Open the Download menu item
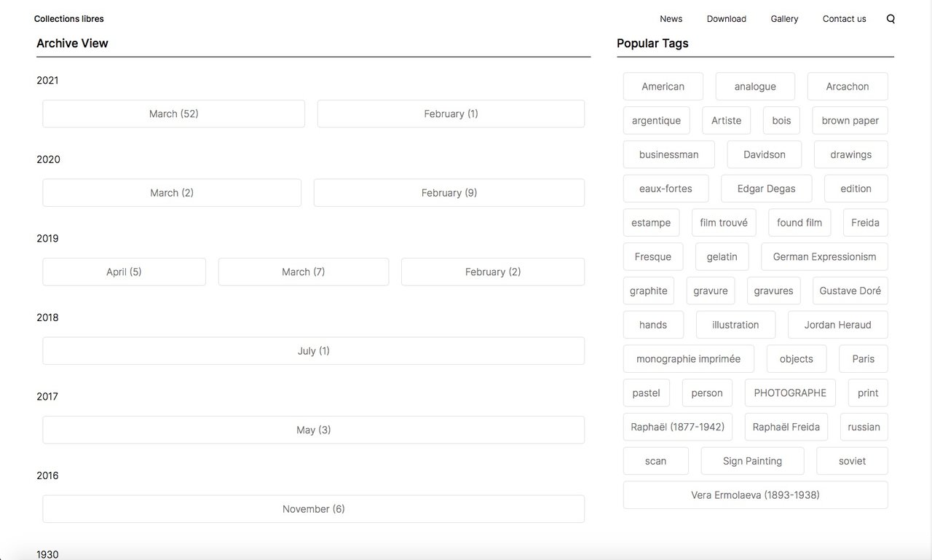932x560 pixels. click(x=726, y=18)
